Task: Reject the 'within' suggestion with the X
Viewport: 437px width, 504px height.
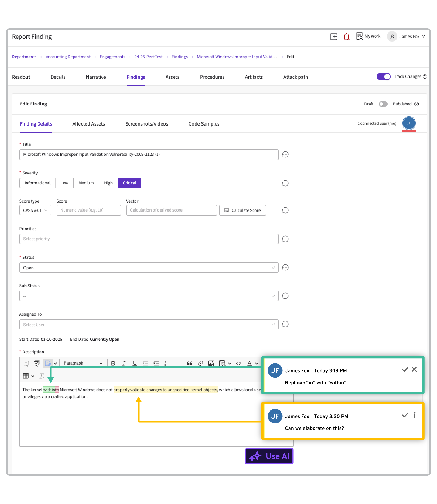Action: [414, 369]
